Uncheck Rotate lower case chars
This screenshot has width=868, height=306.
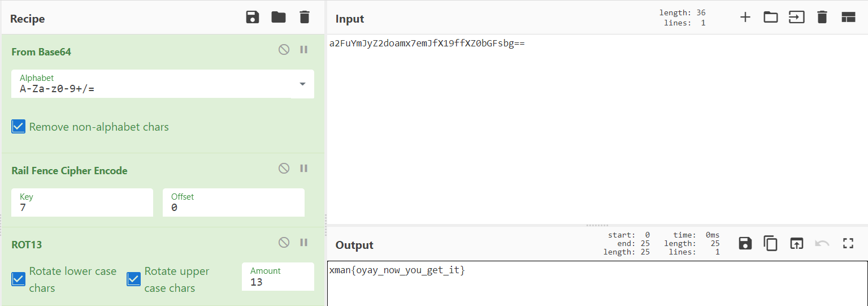pyautogui.click(x=19, y=279)
